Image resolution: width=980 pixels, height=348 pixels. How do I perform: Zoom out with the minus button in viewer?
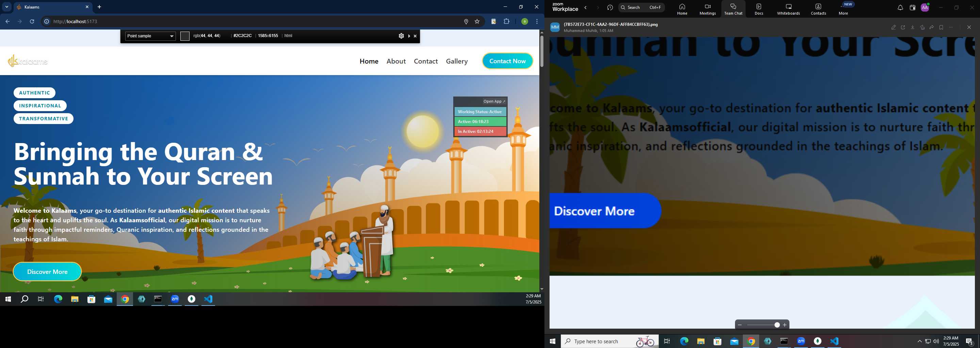pos(739,325)
